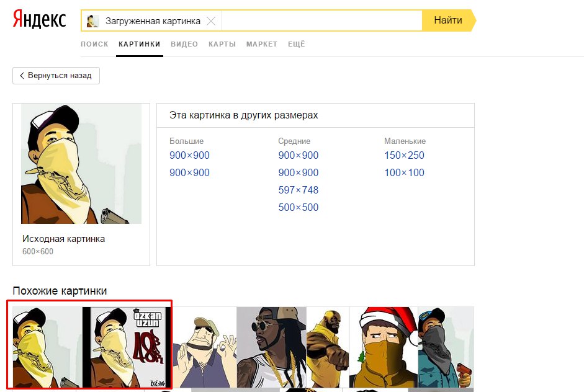The width and height of the screenshot is (584, 392).
Task: Open first 900×900 link under Большие
Action: (189, 155)
